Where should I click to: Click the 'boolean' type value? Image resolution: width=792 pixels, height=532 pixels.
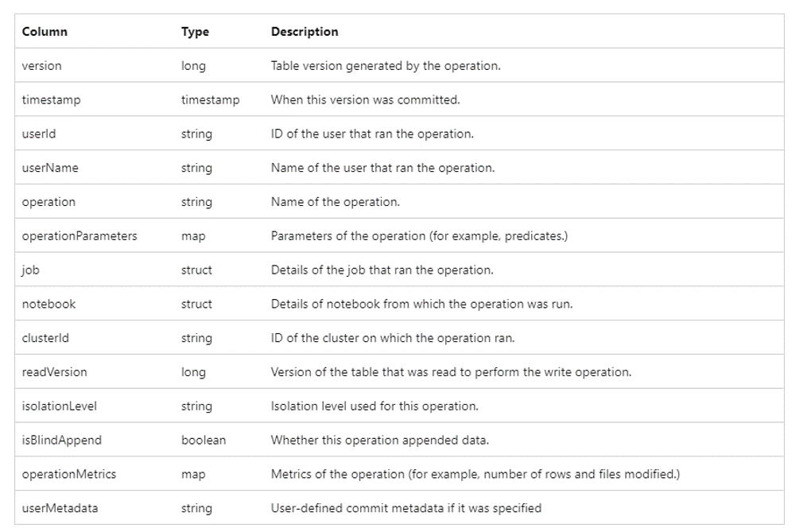coord(204,440)
